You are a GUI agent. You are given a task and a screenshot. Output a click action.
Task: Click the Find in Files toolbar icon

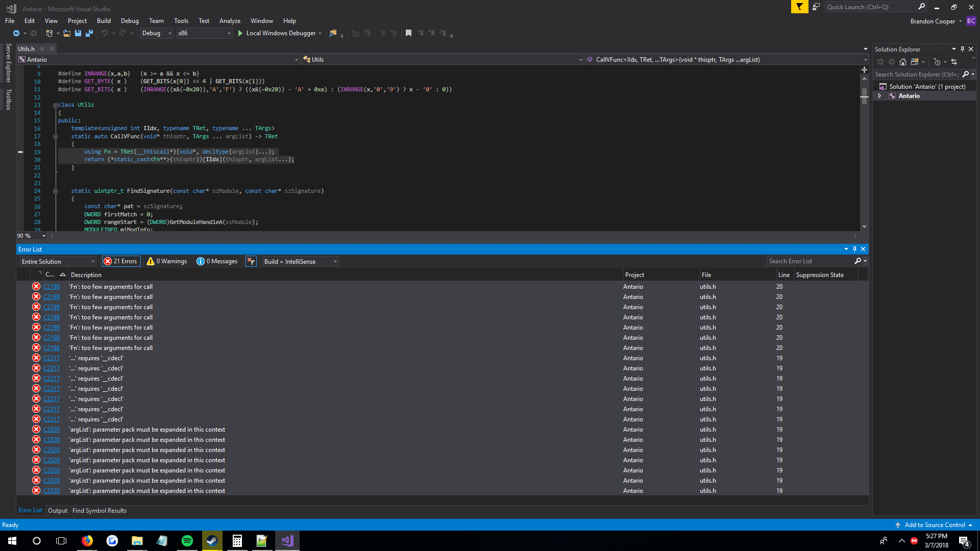[x=333, y=33]
